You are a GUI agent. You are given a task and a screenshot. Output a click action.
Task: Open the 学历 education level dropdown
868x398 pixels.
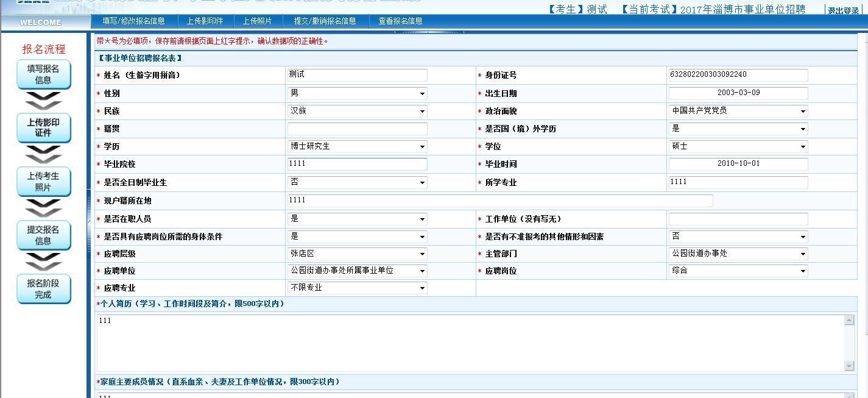pyautogui.click(x=422, y=146)
